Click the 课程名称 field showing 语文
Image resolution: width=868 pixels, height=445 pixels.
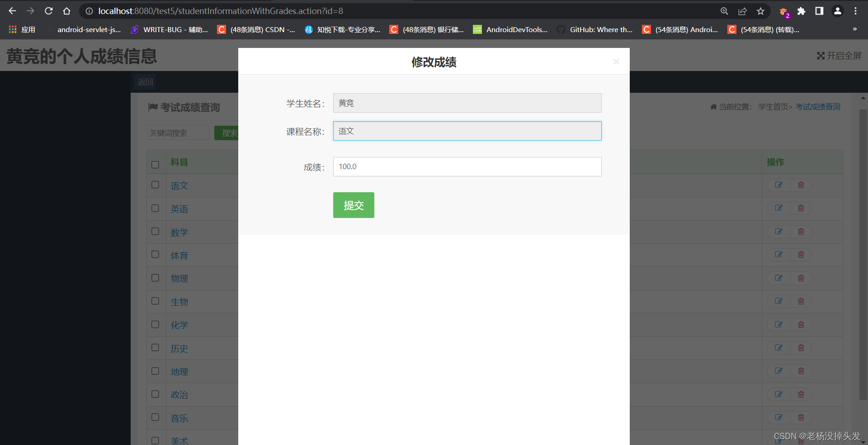pos(467,131)
